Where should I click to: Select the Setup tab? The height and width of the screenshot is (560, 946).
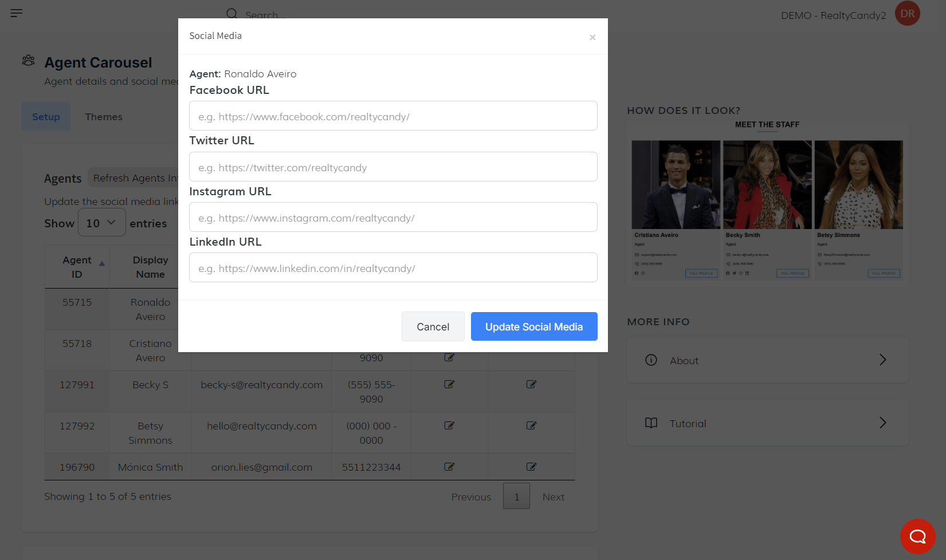pyautogui.click(x=46, y=117)
